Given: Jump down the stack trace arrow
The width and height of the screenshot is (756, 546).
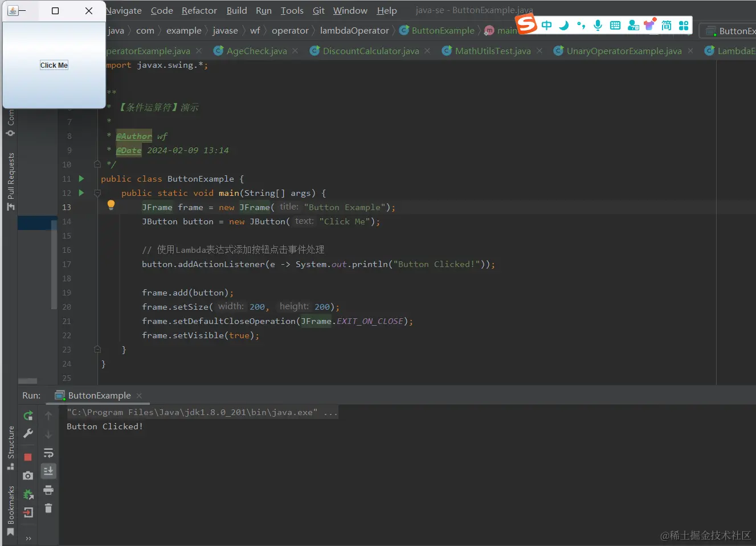Looking at the screenshot, I should coord(48,434).
